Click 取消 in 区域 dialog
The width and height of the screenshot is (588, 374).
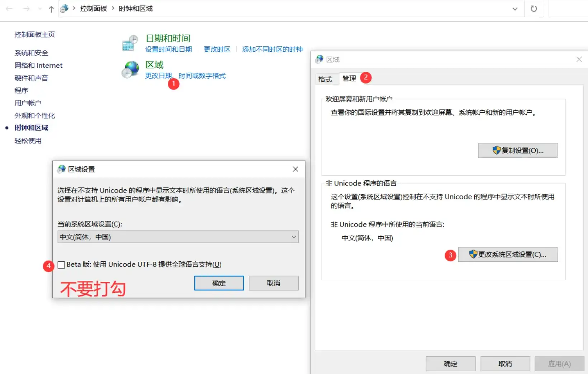505,364
